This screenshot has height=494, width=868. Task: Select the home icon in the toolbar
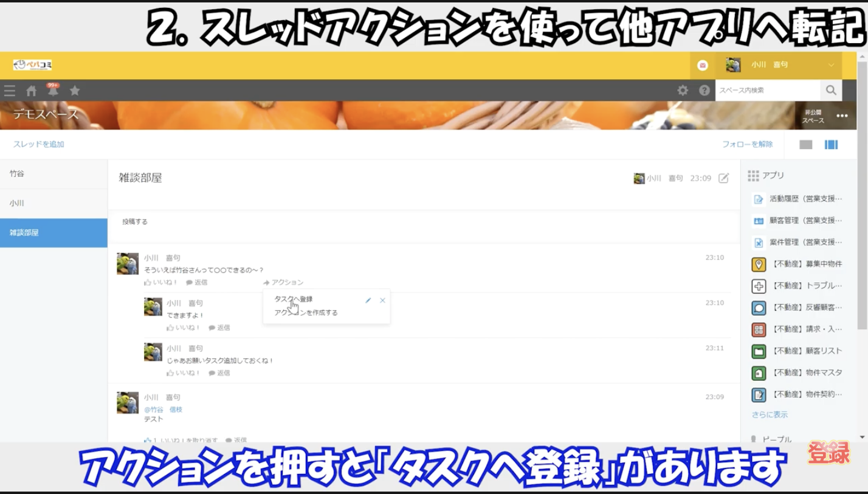pos(30,90)
